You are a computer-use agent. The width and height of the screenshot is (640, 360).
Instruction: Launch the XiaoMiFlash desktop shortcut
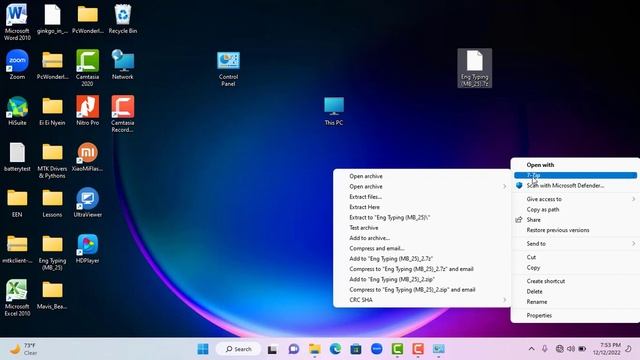tap(87, 157)
